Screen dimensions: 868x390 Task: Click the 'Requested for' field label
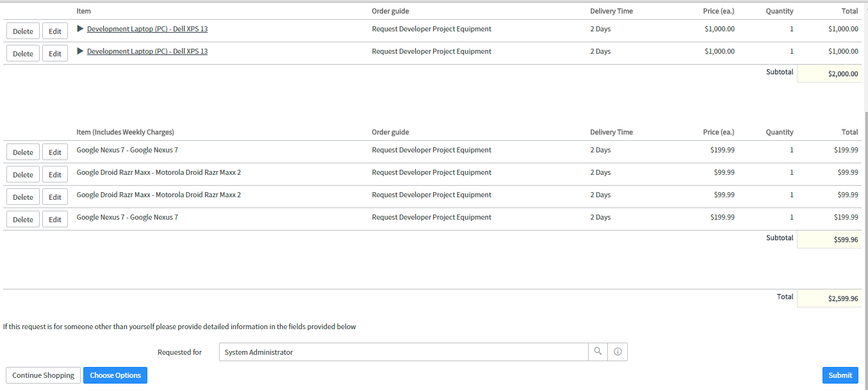179,352
